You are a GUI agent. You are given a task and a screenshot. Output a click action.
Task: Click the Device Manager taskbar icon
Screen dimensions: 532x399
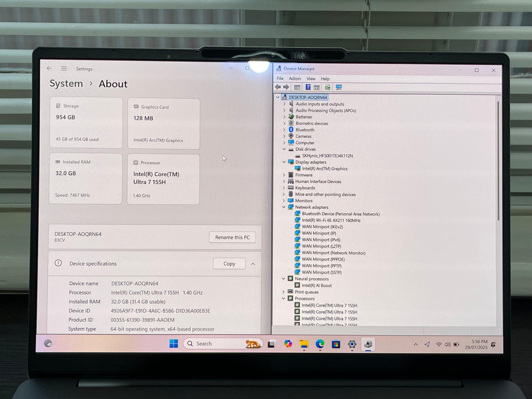[368, 344]
